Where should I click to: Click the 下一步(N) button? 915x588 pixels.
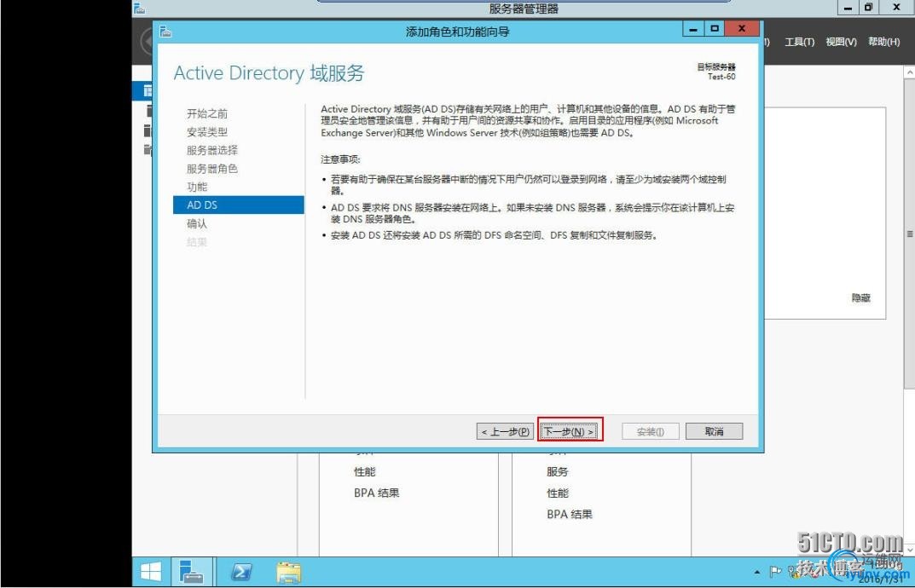click(569, 432)
